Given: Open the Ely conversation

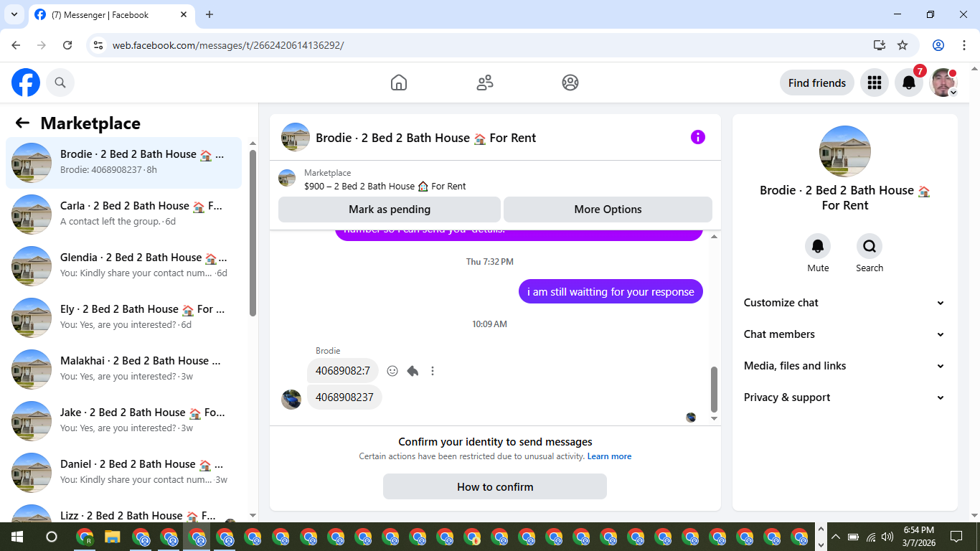Looking at the screenshot, I should point(123,318).
